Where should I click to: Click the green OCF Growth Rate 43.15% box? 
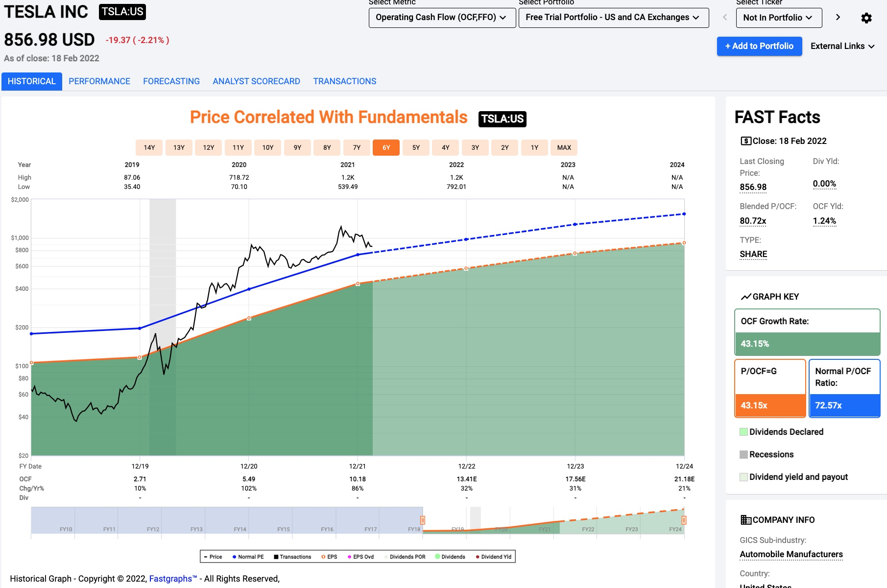(807, 332)
